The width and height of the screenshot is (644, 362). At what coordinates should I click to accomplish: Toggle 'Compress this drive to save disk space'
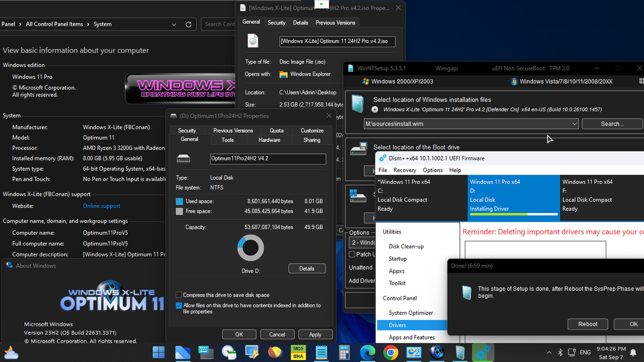(179, 295)
